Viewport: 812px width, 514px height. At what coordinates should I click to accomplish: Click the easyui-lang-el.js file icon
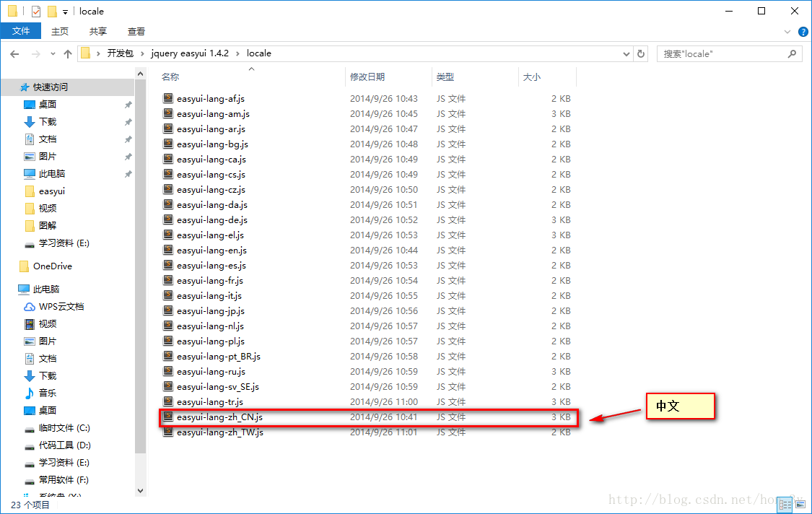167,234
